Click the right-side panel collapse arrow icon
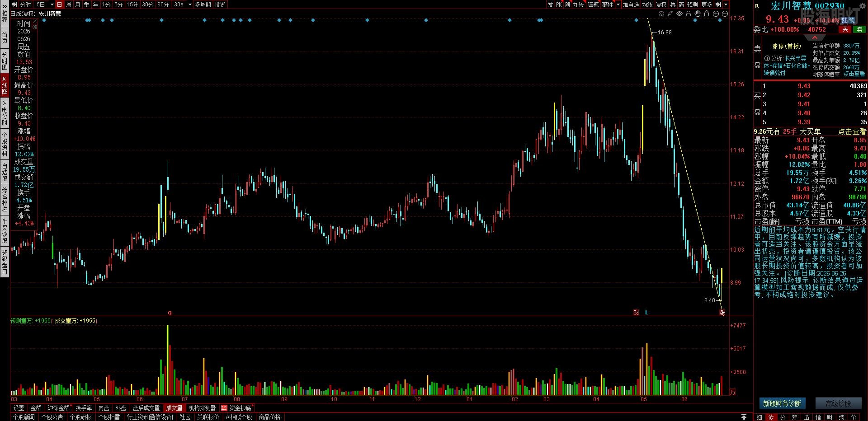 [x=718, y=5]
